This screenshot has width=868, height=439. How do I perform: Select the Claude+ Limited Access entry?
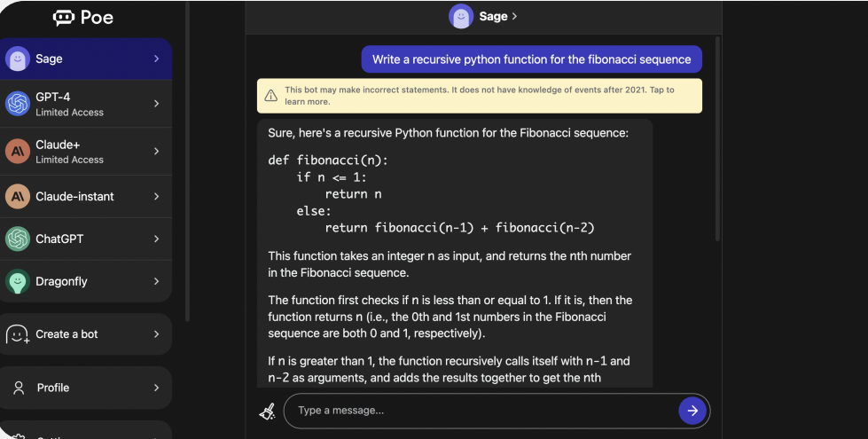[86, 151]
